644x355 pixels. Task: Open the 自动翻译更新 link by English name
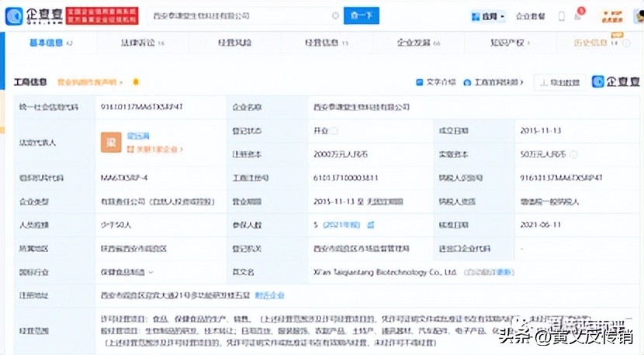(489, 272)
